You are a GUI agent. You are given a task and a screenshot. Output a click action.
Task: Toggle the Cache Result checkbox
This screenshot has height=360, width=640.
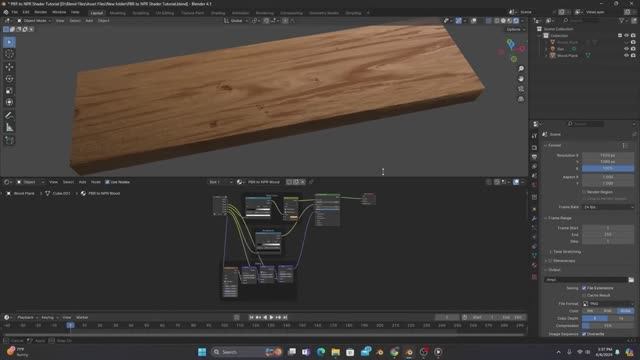(584, 295)
